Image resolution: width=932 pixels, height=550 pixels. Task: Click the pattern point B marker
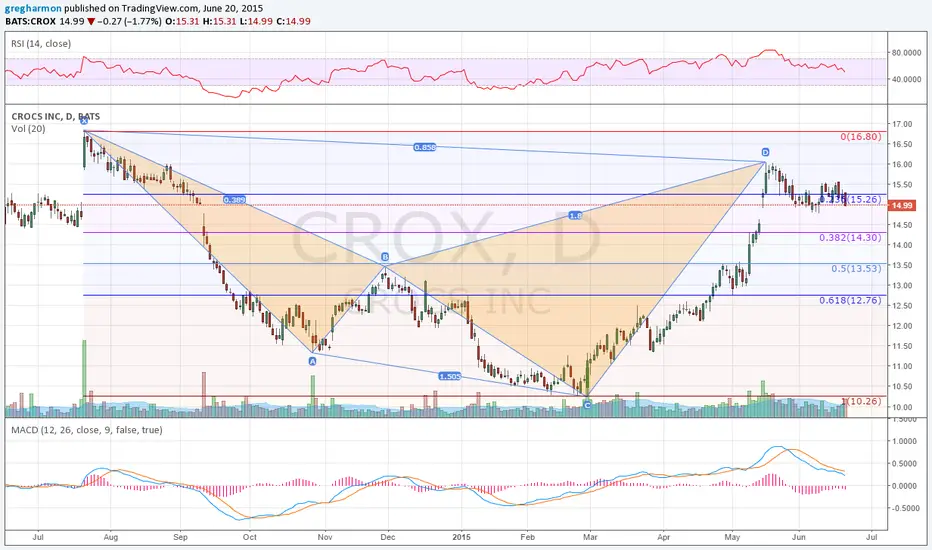[385, 257]
